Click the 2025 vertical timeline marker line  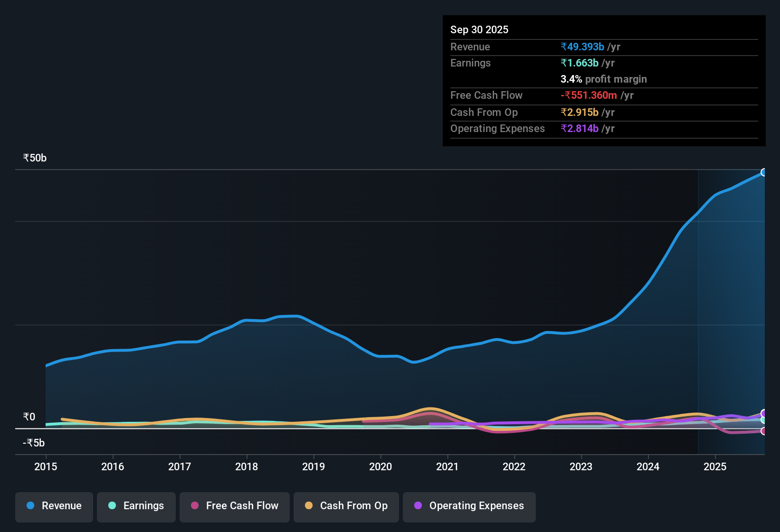[x=698, y=309]
